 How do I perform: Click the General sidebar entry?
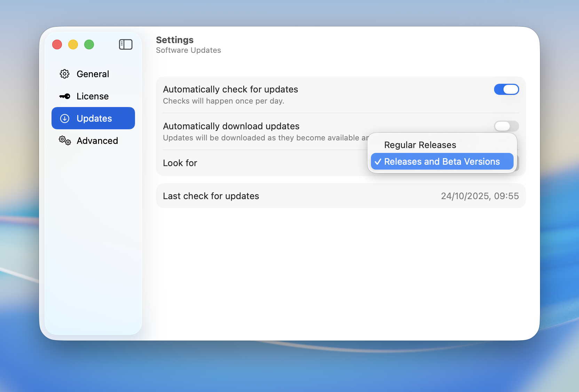click(93, 74)
